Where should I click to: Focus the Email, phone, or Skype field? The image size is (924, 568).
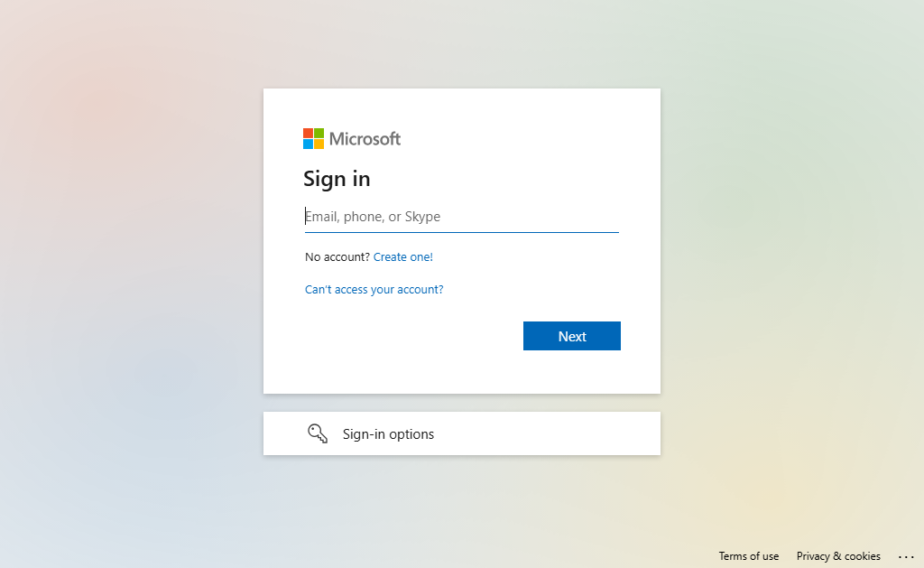click(x=461, y=217)
